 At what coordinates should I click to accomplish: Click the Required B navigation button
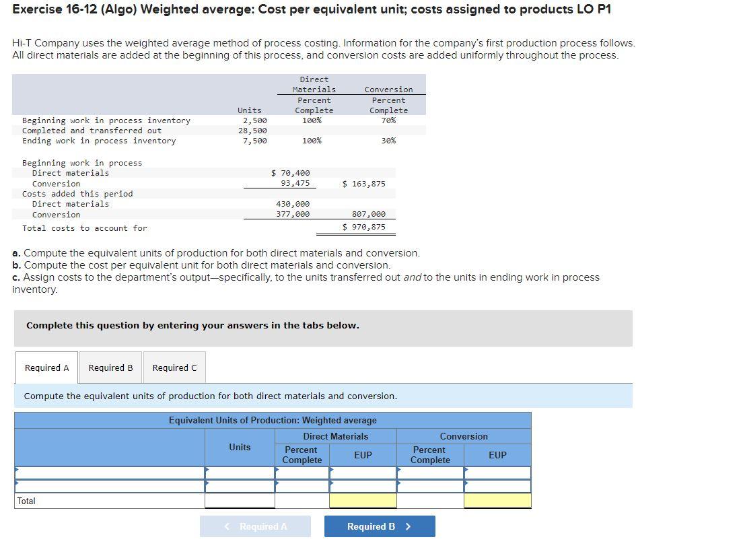pyautogui.click(x=380, y=526)
